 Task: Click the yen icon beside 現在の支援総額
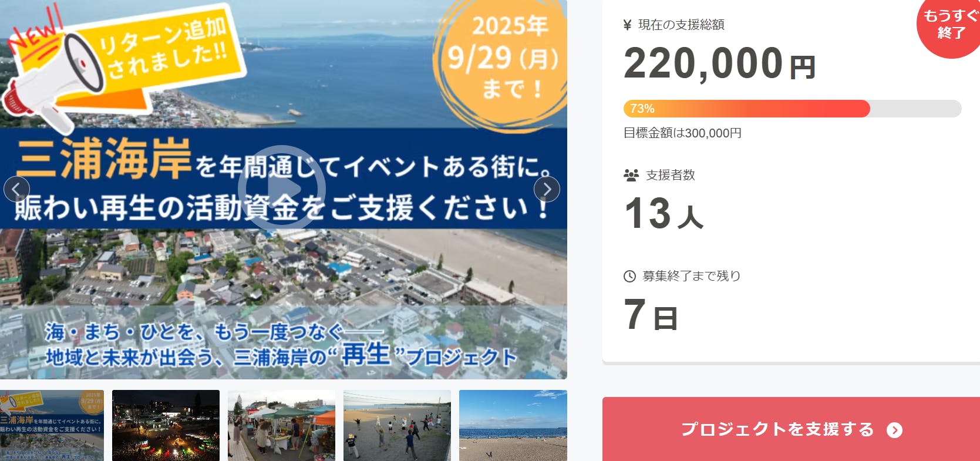pyautogui.click(x=627, y=25)
